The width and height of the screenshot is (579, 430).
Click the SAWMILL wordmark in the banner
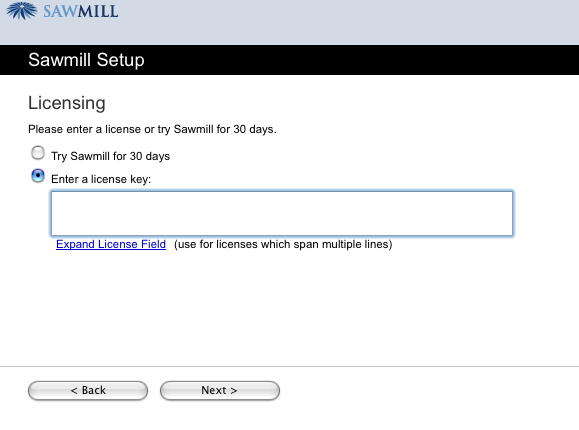coord(81,11)
